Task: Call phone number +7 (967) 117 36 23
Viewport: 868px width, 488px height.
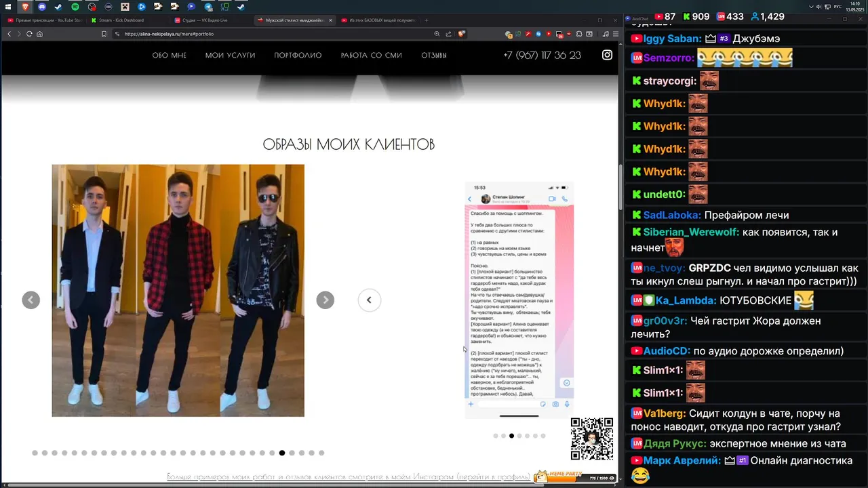Action: coord(542,56)
